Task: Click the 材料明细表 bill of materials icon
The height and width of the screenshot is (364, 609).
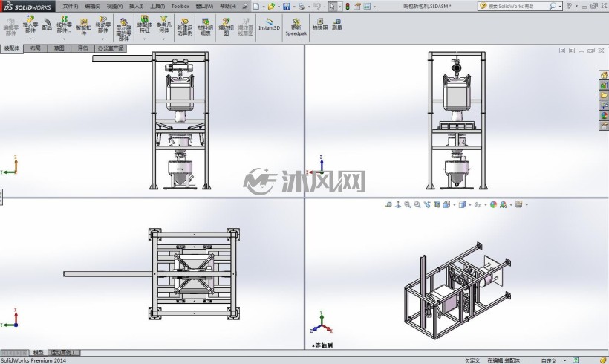Action: point(205,27)
